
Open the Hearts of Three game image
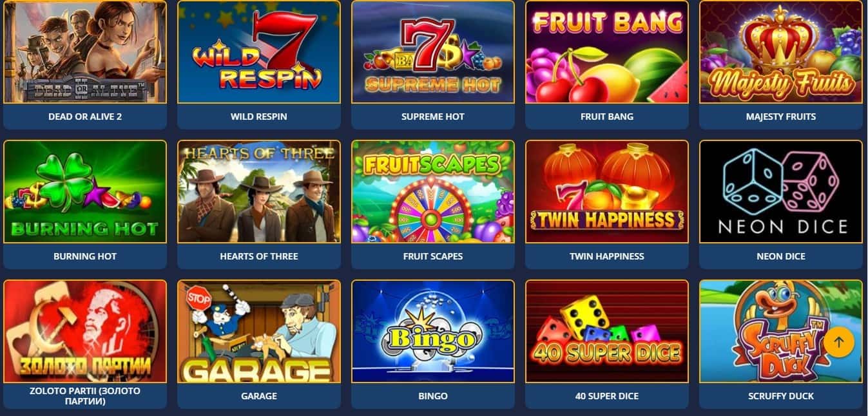(x=259, y=191)
